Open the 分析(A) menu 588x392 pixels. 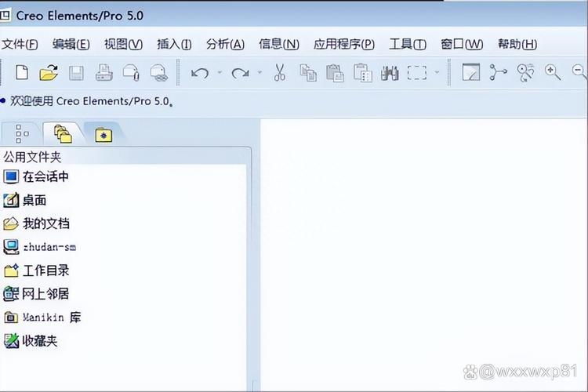pyautogui.click(x=225, y=44)
